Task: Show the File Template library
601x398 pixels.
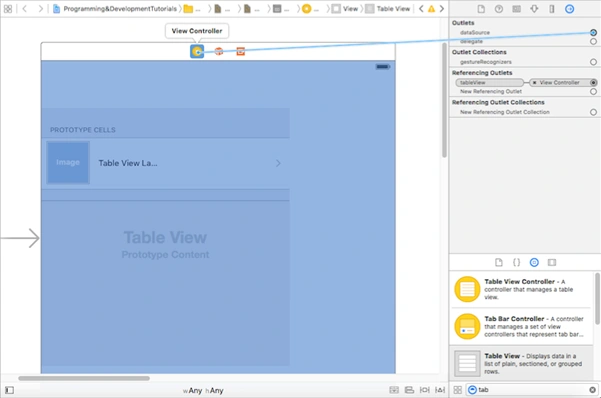Action: coord(498,262)
